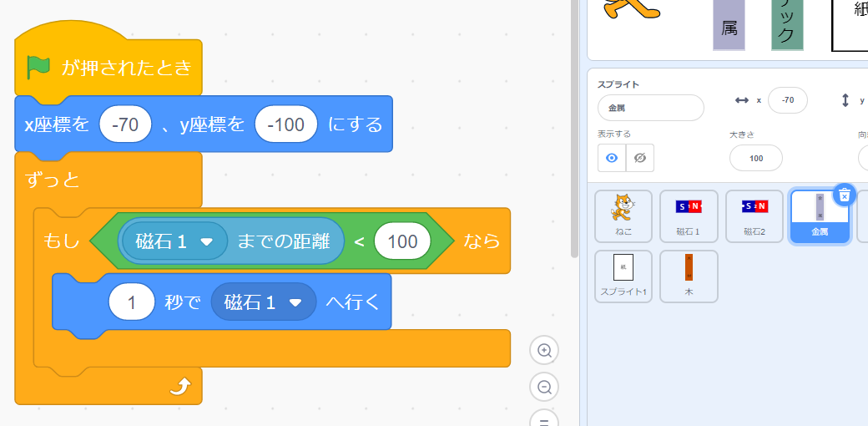This screenshot has width=868, height=426.
Task: Choose the 磁石2 sprite thumbnail
Action: pos(754,215)
